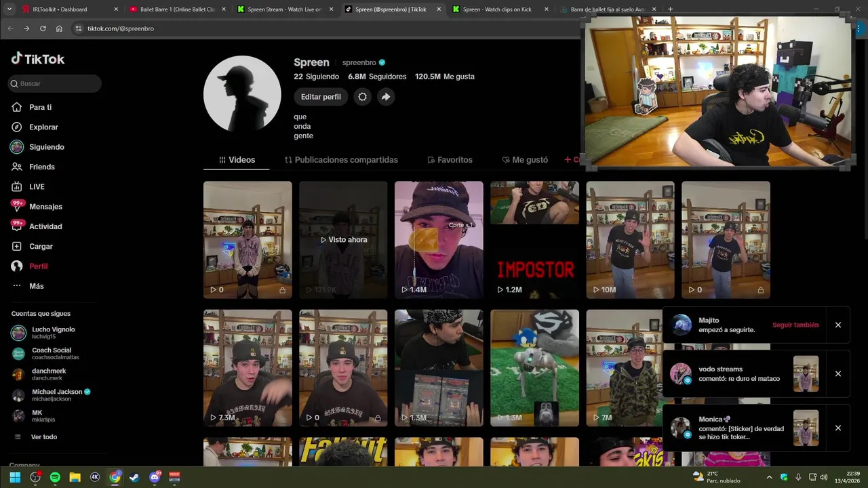Viewport: 868px width, 488px height.
Task: Show hidden system tray icons
Action: (769, 477)
